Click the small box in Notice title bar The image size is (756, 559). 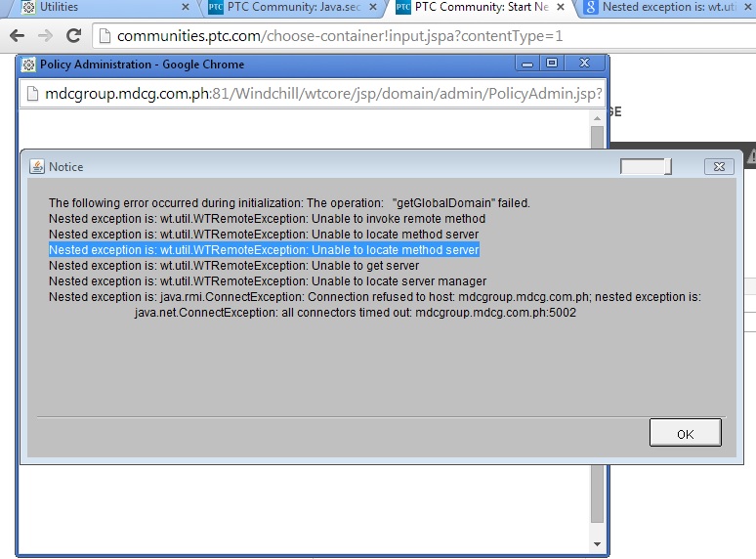646,167
